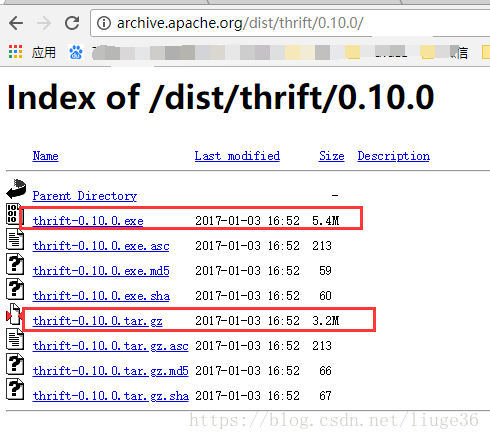Image resolution: width=490 pixels, height=440 pixels.
Task: Open thrift-0.10.0.tar.gz.md5 checksum link
Action: [x=111, y=371]
